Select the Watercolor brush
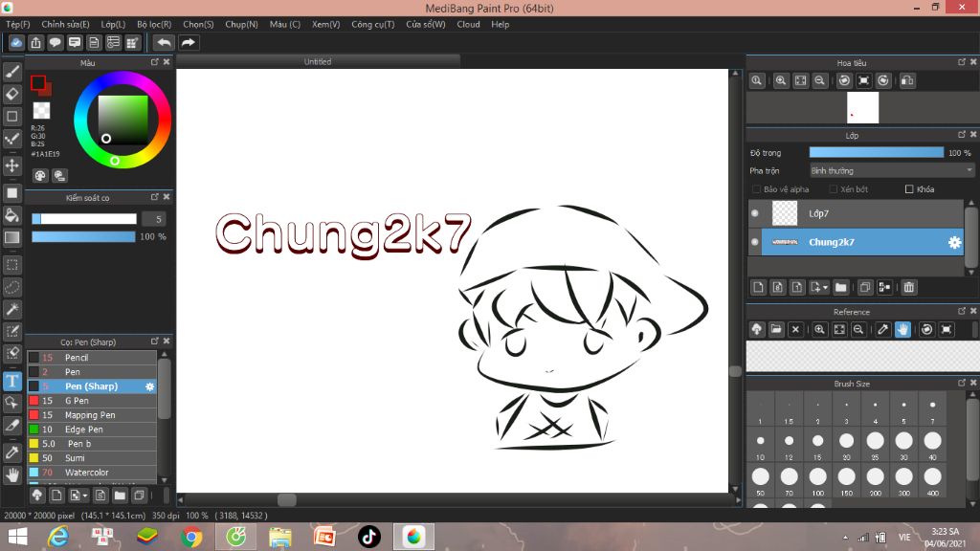Screen dimensions: 980x551 tap(91, 473)
